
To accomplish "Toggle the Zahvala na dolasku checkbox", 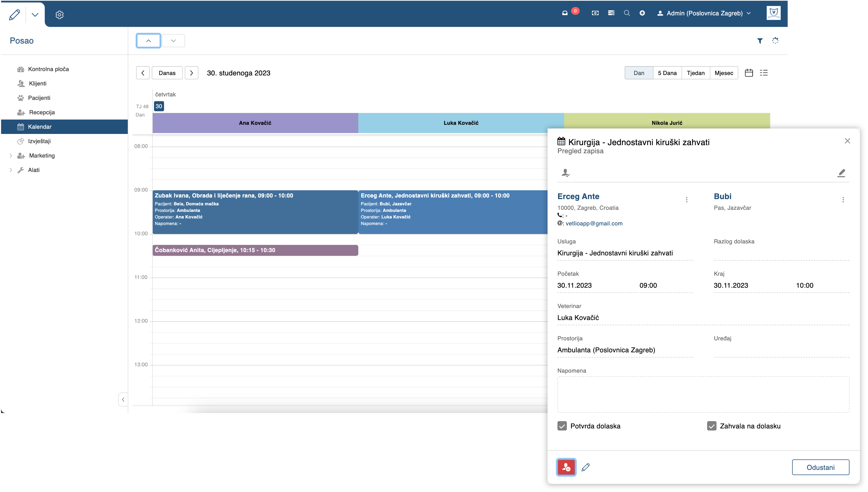I will point(712,426).
